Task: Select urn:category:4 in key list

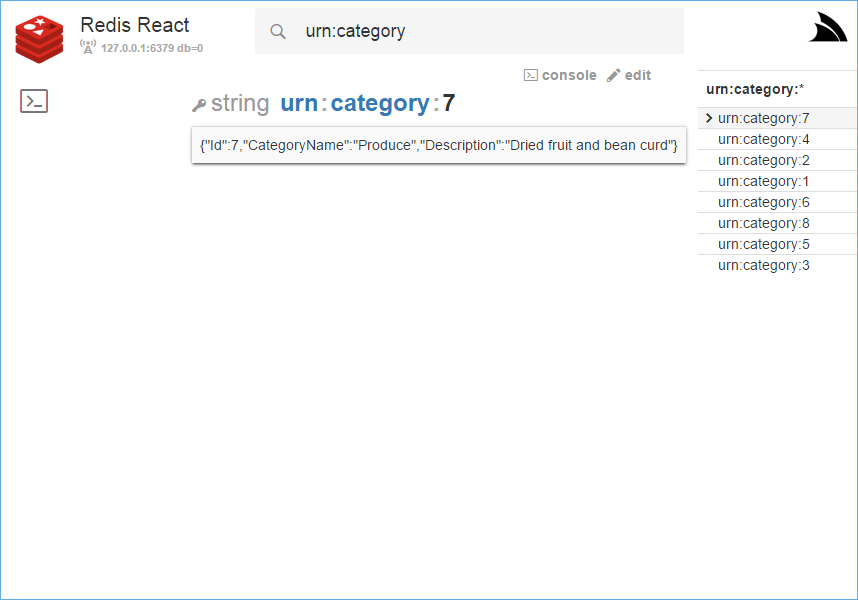Action: pos(764,139)
